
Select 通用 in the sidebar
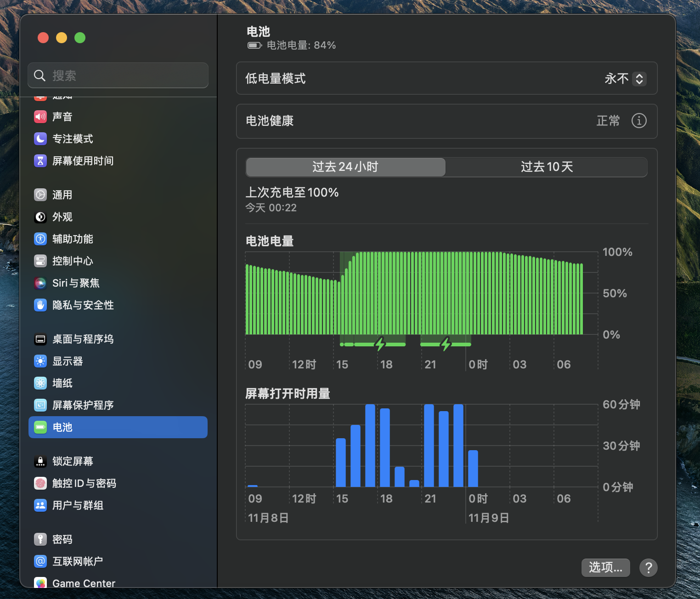pyautogui.click(x=62, y=195)
